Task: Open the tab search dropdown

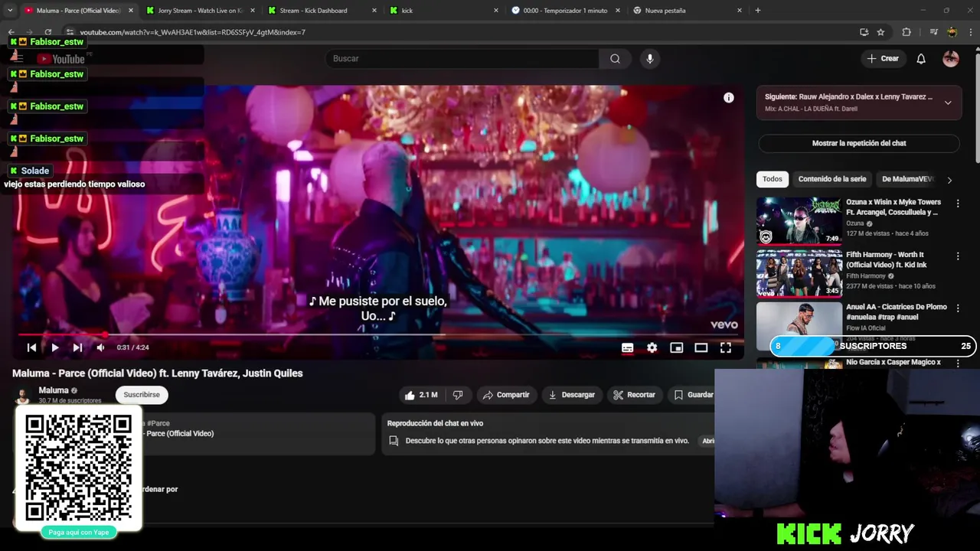Action: [x=10, y=11]
